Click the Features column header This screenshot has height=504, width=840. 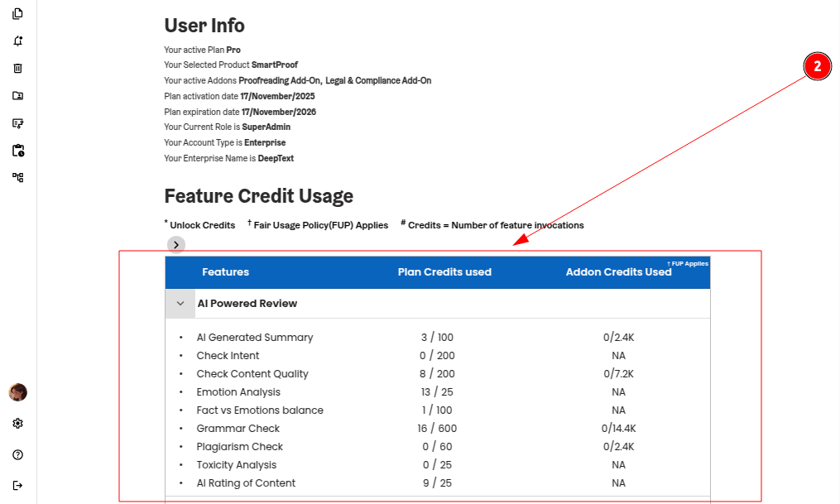click(225, 272)
